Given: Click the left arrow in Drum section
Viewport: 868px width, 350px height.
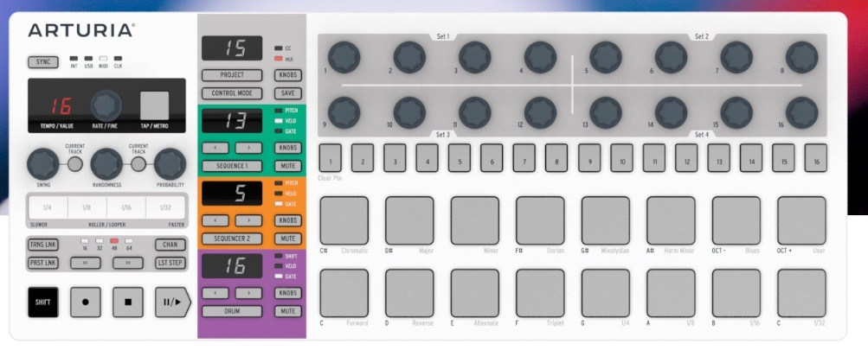Looking at the screenshot, I should [x=215, y=293].
